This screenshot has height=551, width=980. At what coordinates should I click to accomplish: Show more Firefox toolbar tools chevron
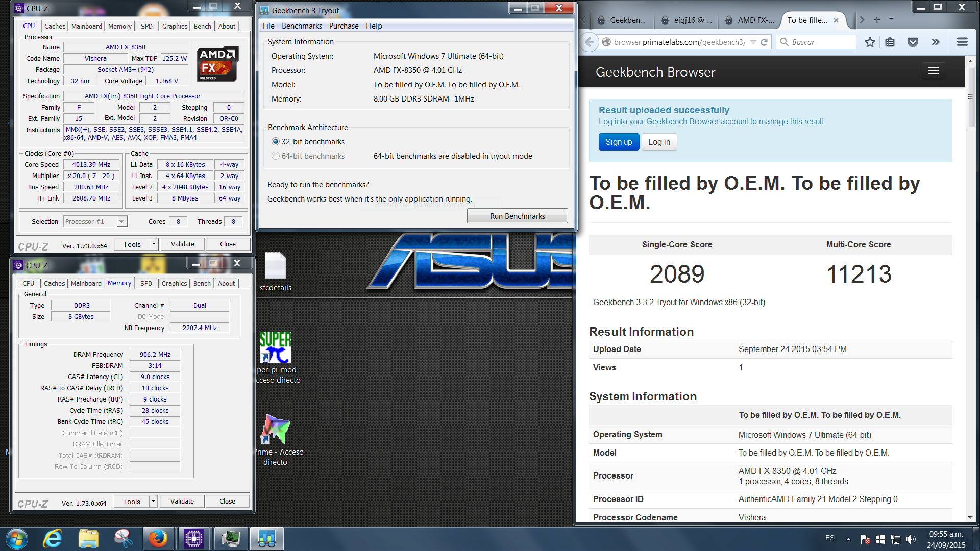coord(936,42)
